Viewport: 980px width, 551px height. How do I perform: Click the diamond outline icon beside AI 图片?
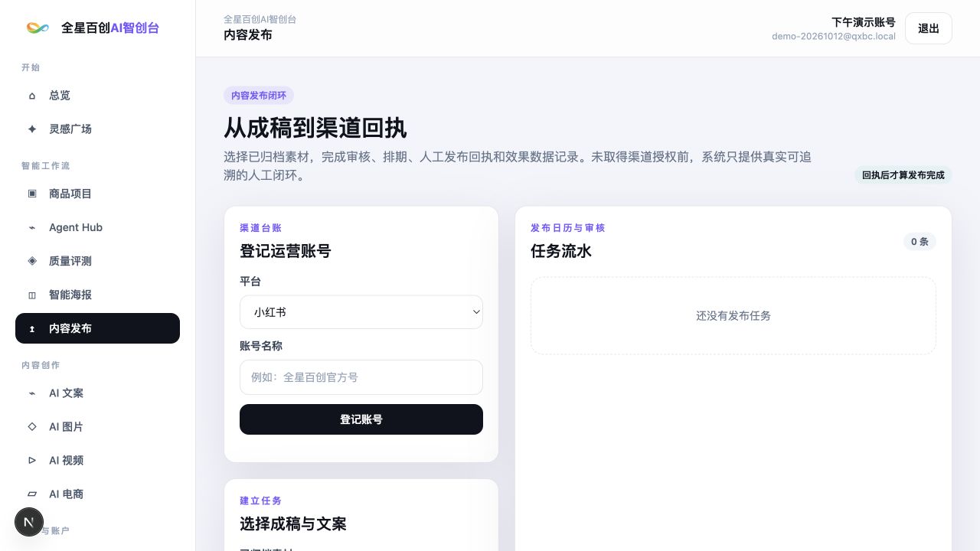pos(32,426)
